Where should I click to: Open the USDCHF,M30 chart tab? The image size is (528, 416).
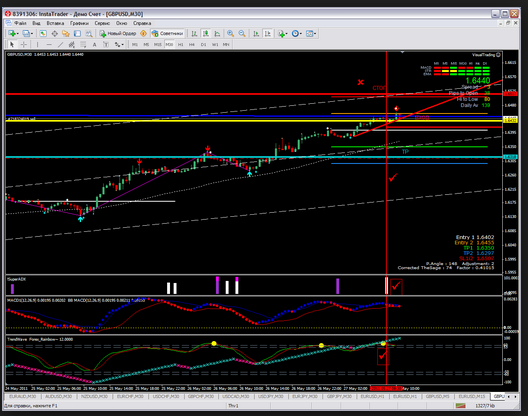165,396
